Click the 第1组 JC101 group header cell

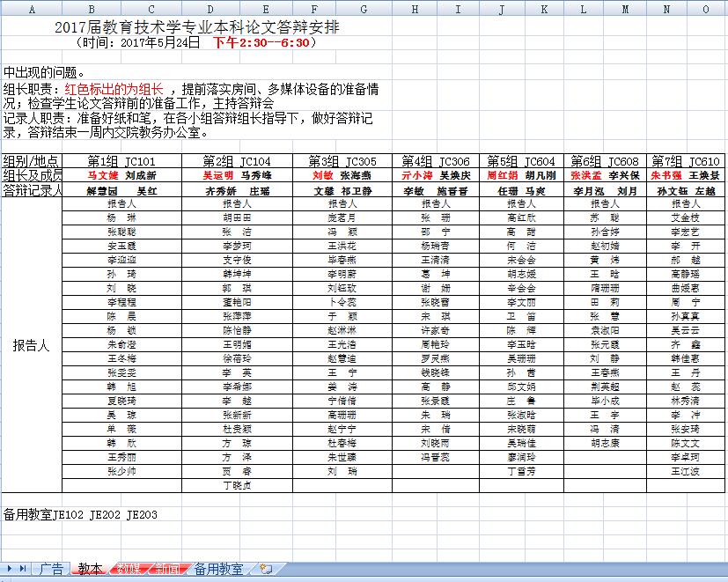[x=121, y=161]
